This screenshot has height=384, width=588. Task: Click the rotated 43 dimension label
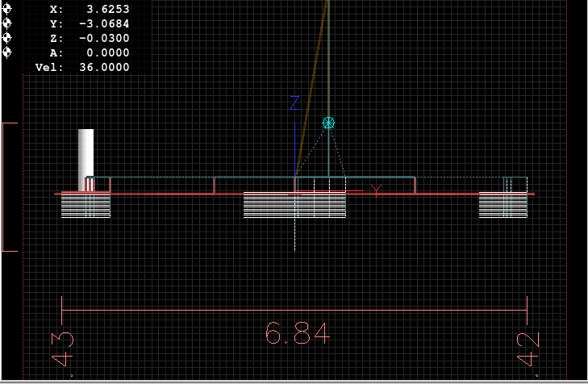point(65,348)
